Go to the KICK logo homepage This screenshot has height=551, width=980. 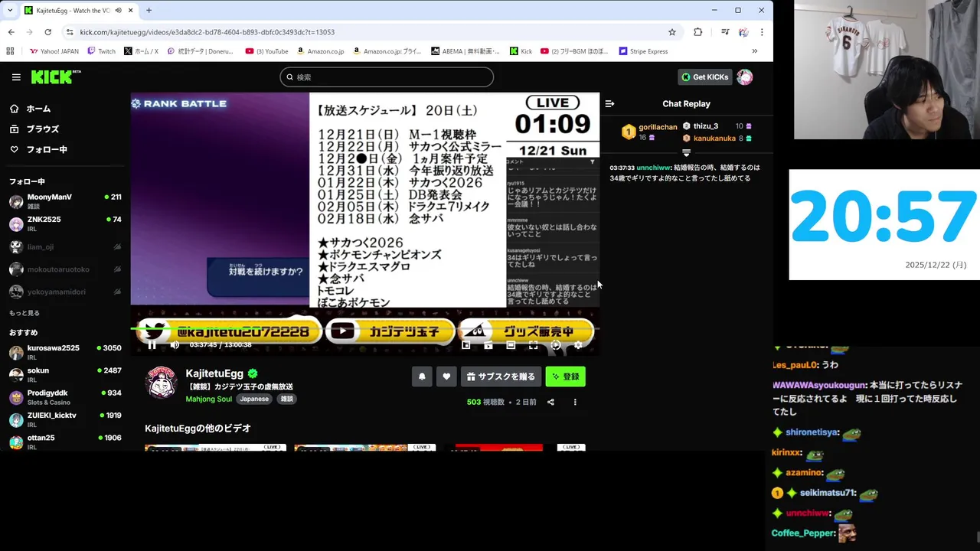tap(55, 77)
